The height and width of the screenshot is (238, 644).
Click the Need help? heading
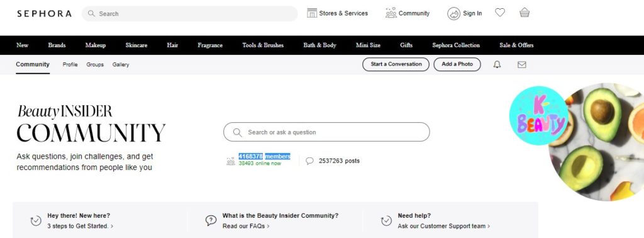coord(414,215)
